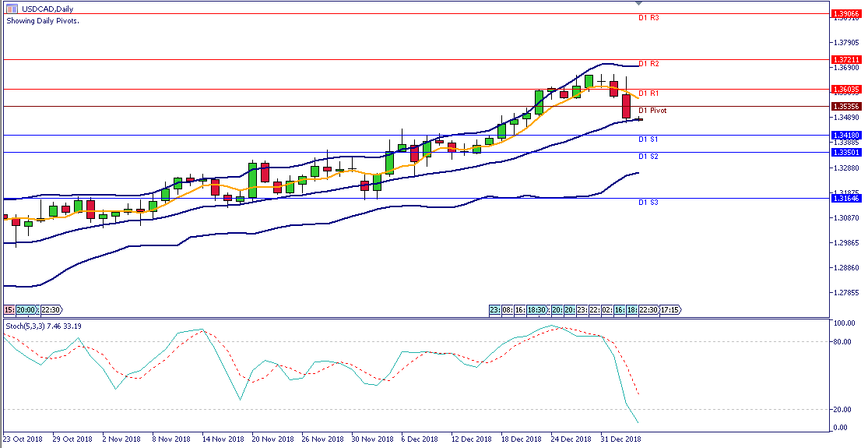This screenshot has width=868, height=448.
Task: Select the D1 R3 resistance label
Action: click(x=648, y=17)
